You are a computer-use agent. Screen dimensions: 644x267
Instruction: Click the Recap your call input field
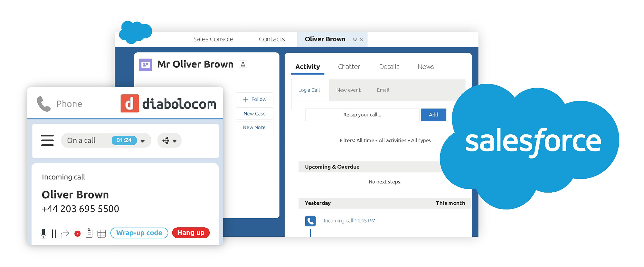click(x=362, y=115)
